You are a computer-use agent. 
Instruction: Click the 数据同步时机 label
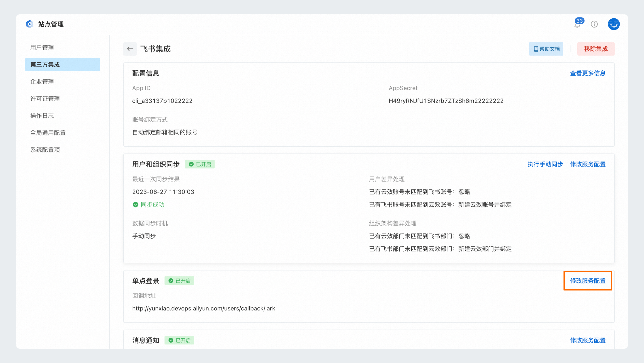150,223
